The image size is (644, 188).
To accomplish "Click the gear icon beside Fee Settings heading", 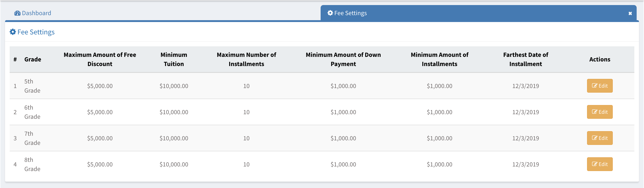I will coord(13,32).
